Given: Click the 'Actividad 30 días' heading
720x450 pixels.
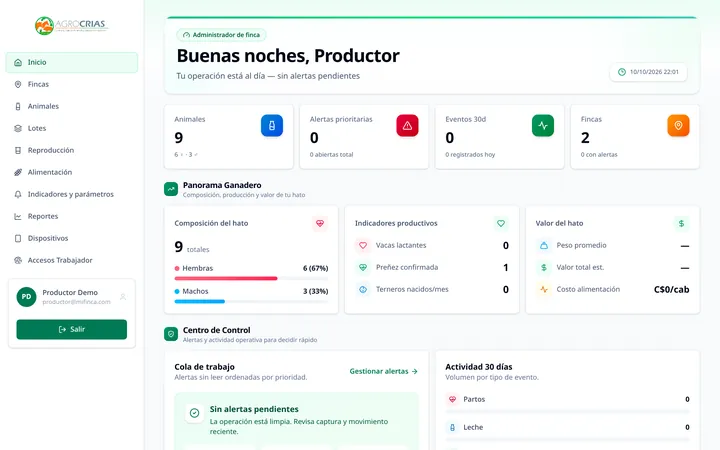Looking at the screenshot, I should click(x=478, y=367).
